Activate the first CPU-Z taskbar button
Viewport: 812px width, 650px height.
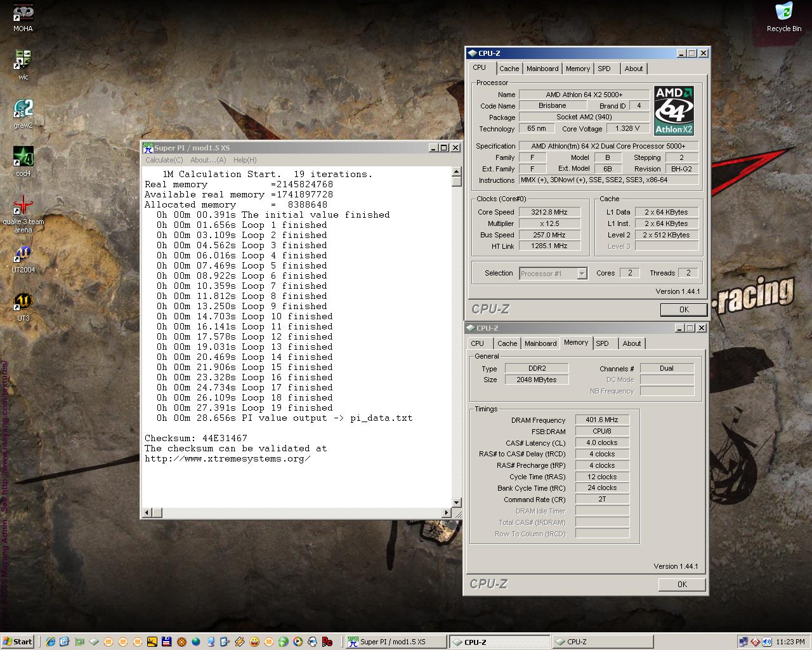[499, 642]
